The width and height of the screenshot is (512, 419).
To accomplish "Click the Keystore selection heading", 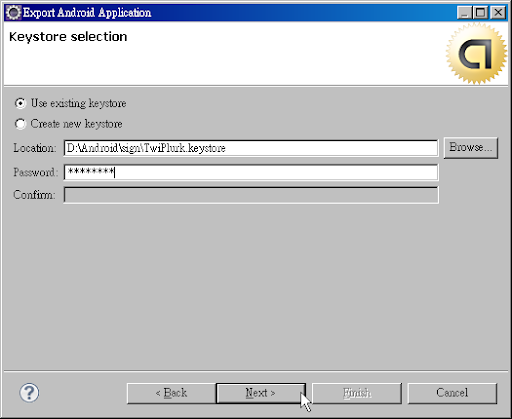I will 68,37.
